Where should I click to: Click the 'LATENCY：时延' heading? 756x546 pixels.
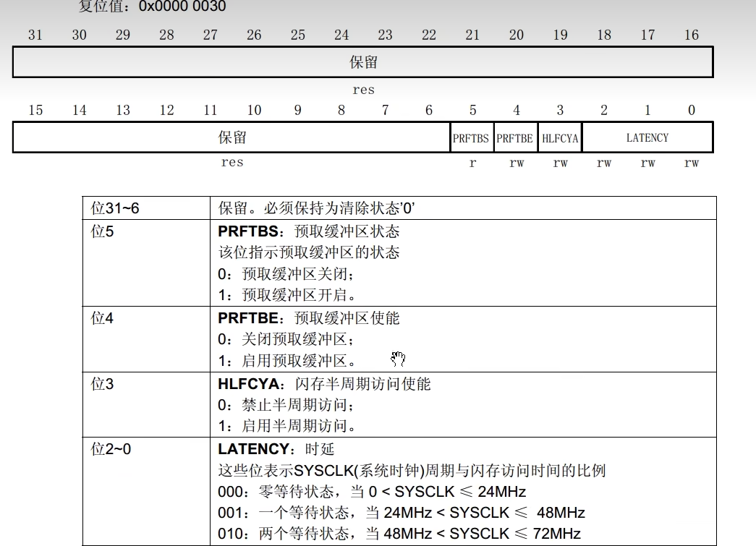276,449
